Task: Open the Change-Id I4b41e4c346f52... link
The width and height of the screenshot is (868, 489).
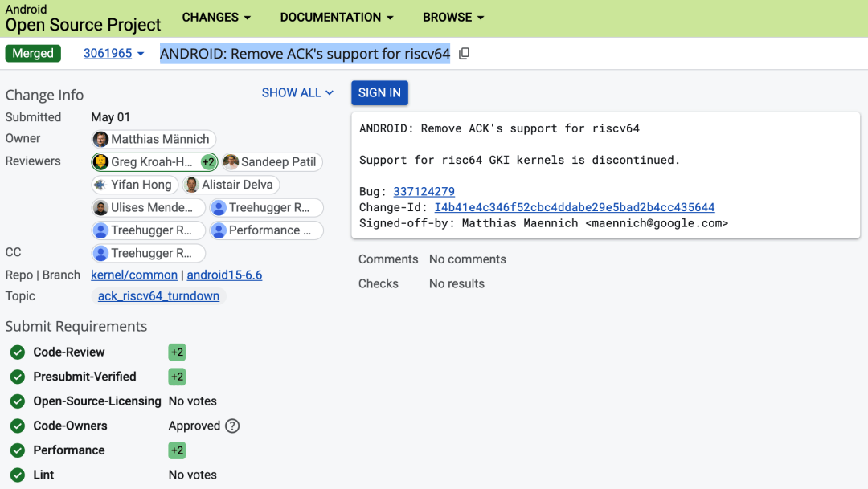Action: pos(575,207)
